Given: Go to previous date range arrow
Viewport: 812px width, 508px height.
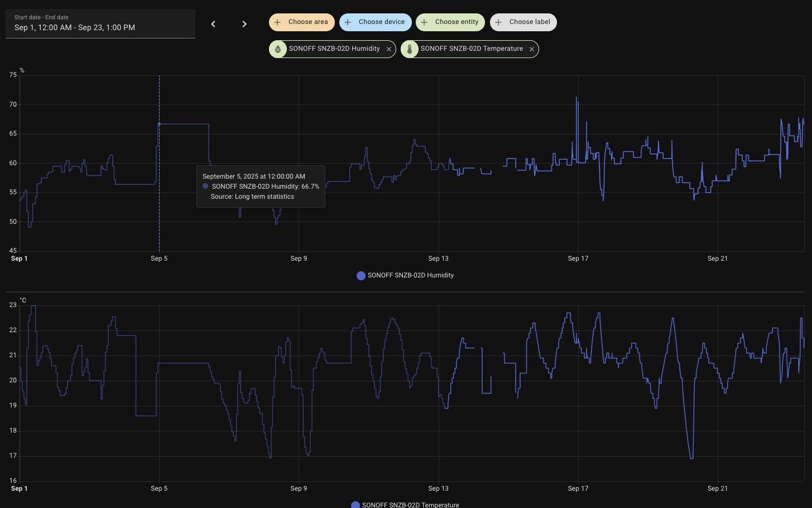Looking at the screenshot, I should click(x=213, y=24).
